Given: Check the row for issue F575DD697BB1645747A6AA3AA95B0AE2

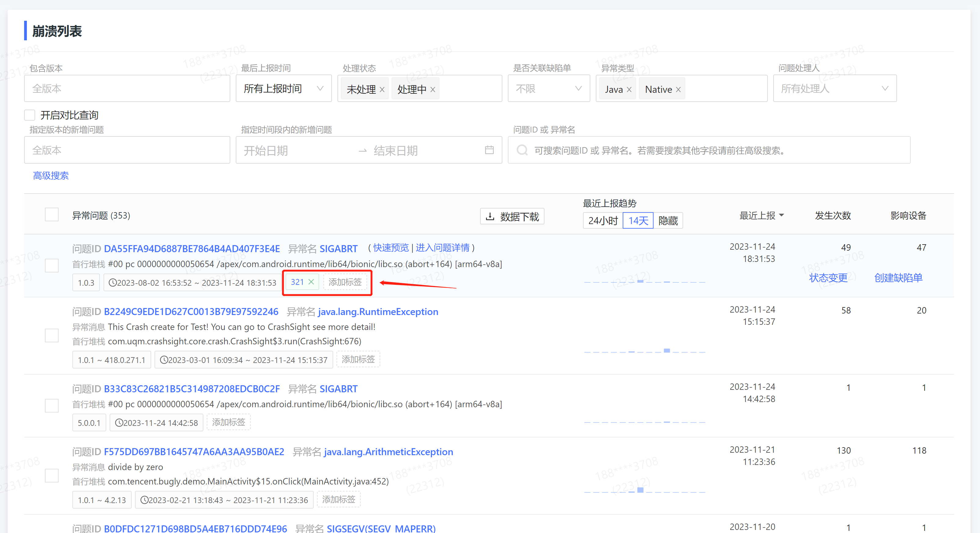Looking at the screenshot, I should (51, 475).
